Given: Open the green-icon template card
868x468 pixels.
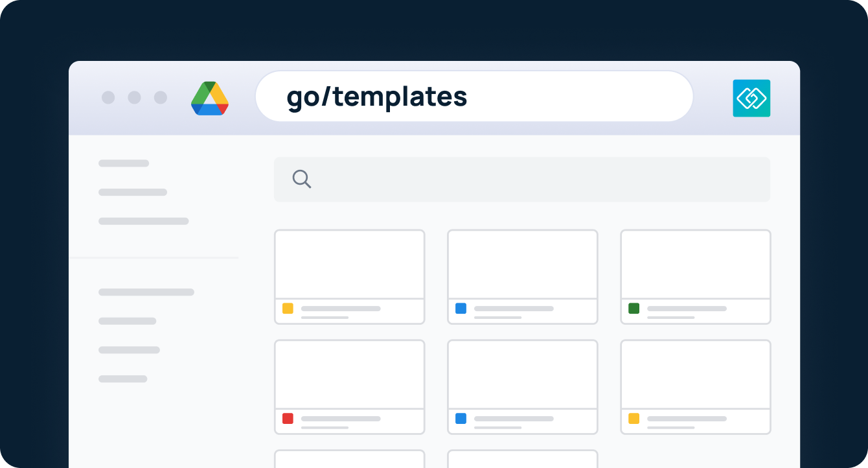Looking at the screenshot, I should point(695,277).
